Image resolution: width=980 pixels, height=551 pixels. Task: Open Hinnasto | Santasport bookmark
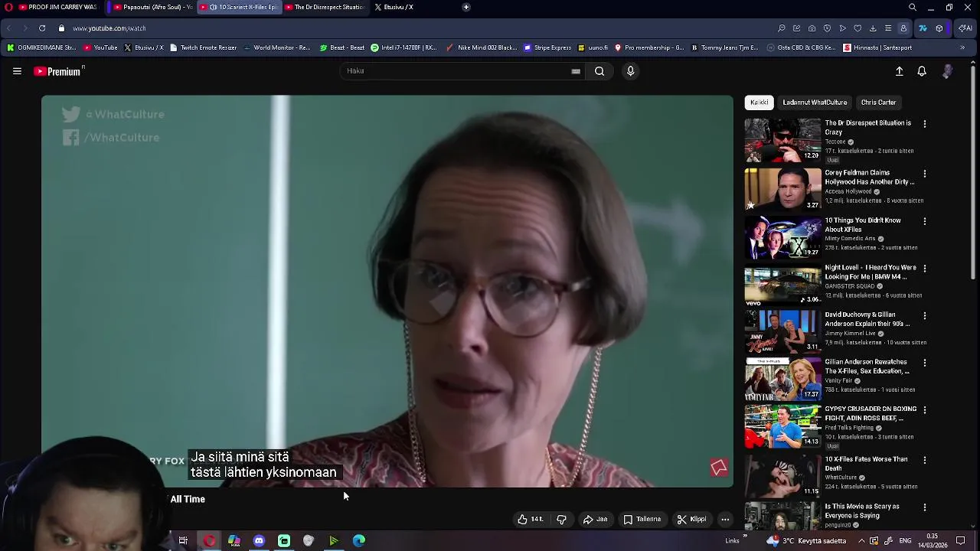[x=877, y=47]
